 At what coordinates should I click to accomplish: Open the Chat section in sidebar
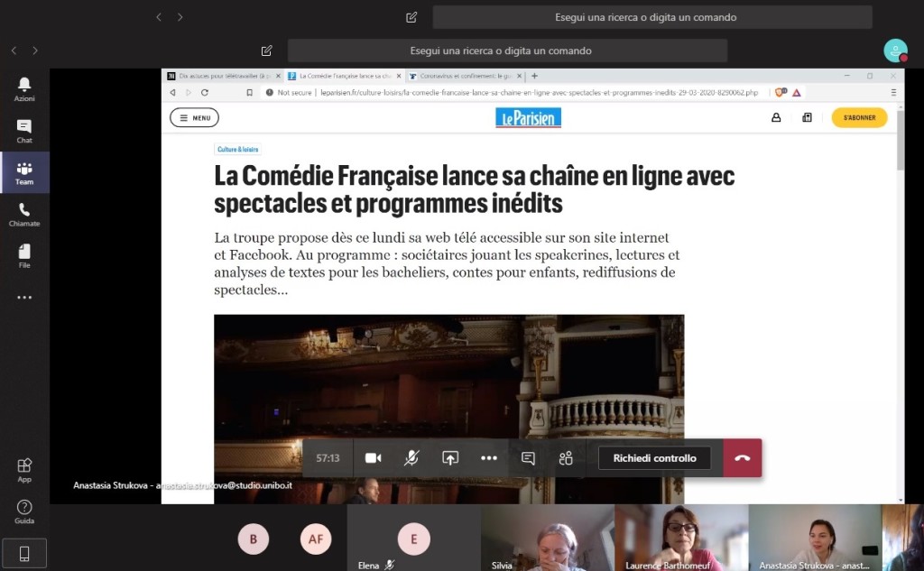(x=24, y=131)
